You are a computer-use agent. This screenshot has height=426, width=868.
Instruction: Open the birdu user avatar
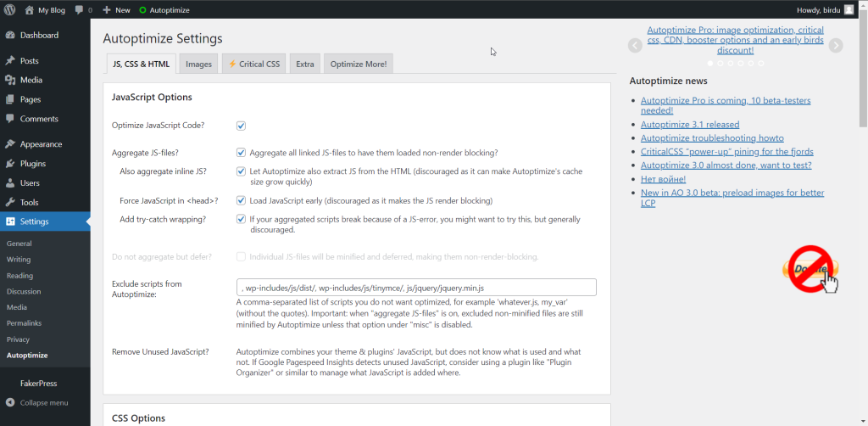tap(849, 9)
